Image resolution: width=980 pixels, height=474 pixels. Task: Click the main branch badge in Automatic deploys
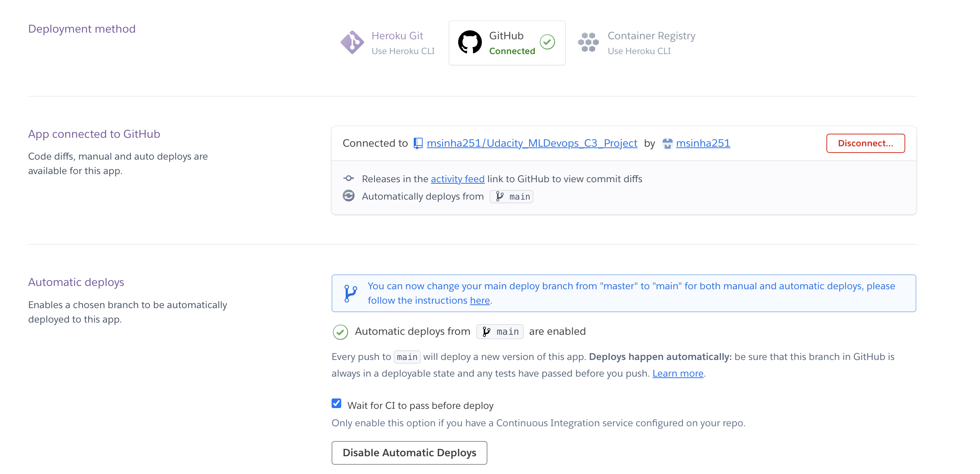click(x=500, y=331)
